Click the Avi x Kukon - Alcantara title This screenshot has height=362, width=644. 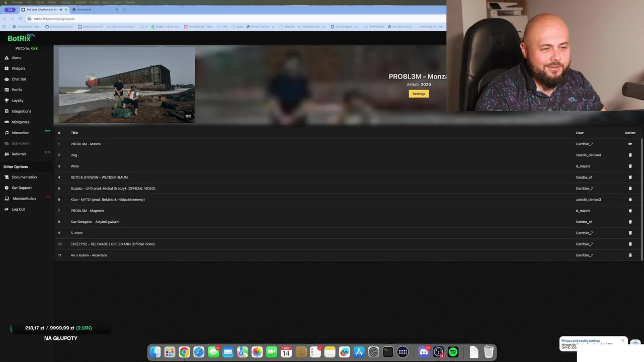coord(89,255)
